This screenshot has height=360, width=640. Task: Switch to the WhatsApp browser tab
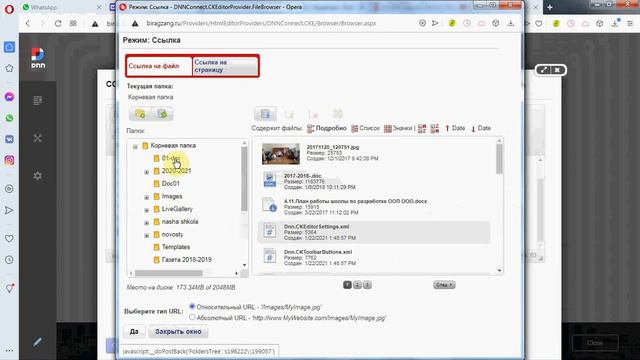click(x=61, y=7)
